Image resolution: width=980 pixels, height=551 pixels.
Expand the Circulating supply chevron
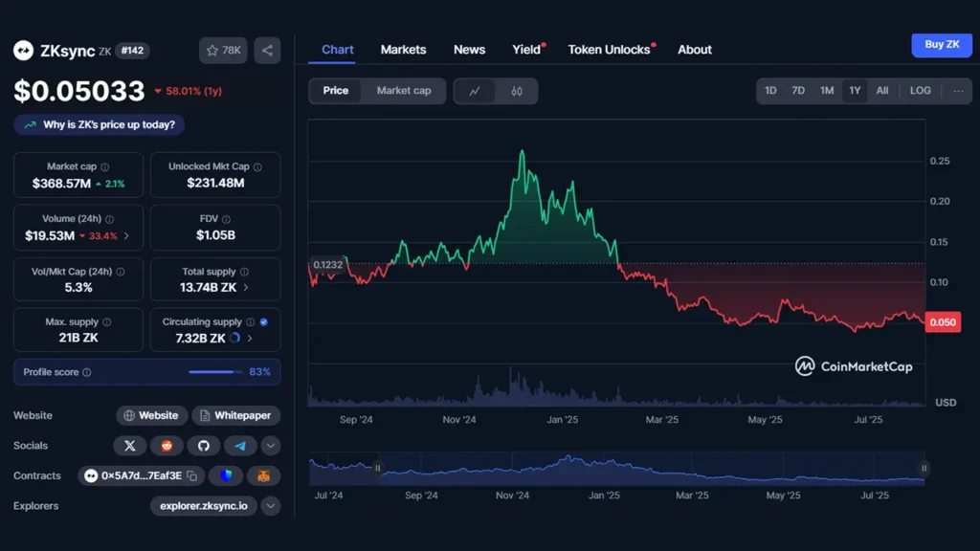pos(250,338)
